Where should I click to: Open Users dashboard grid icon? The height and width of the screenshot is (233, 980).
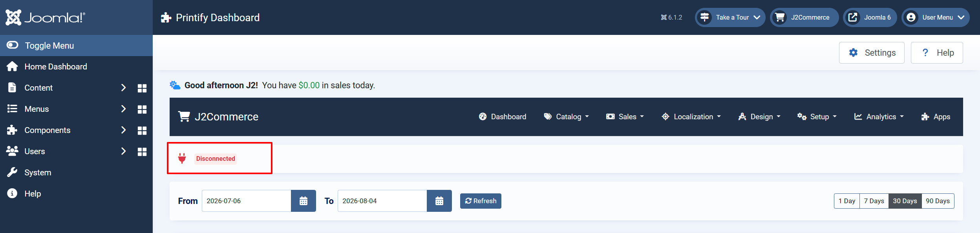(142, 151)
